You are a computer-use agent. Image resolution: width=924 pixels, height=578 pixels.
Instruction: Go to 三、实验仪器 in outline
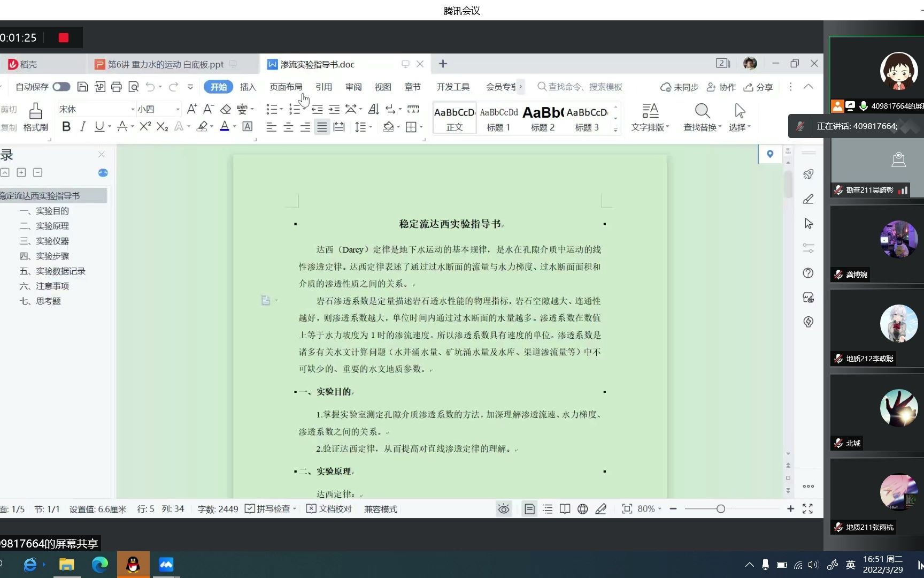click(x=44, y=241)
